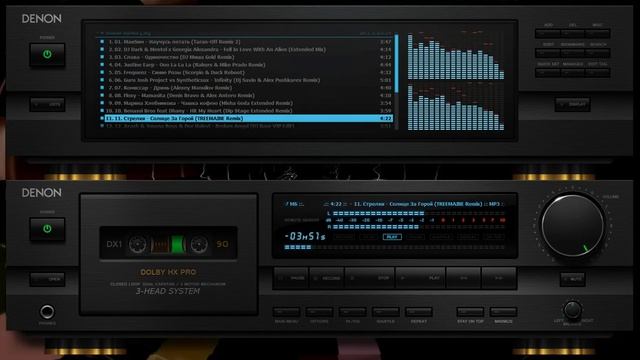Click the DENON logo on cassette deck
Viewport: 640px width, 360px height.
[x=42, y=193]
